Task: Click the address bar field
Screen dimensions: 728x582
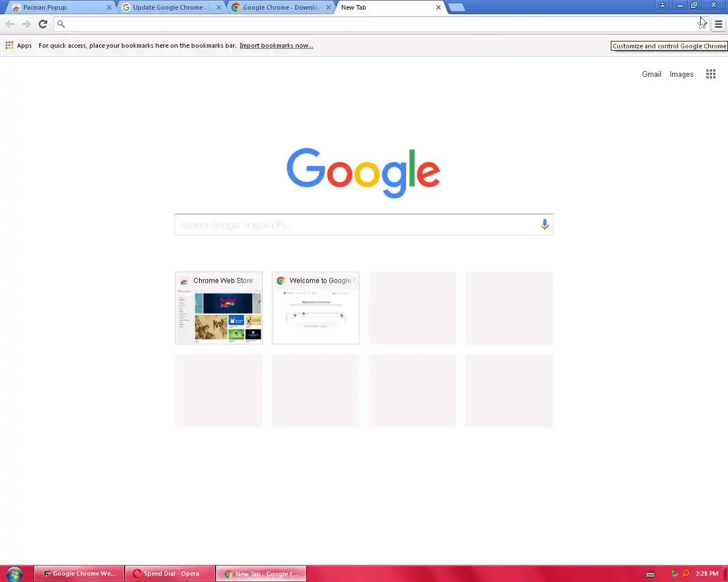Action: pyautogui.click(x=381, y=24)
